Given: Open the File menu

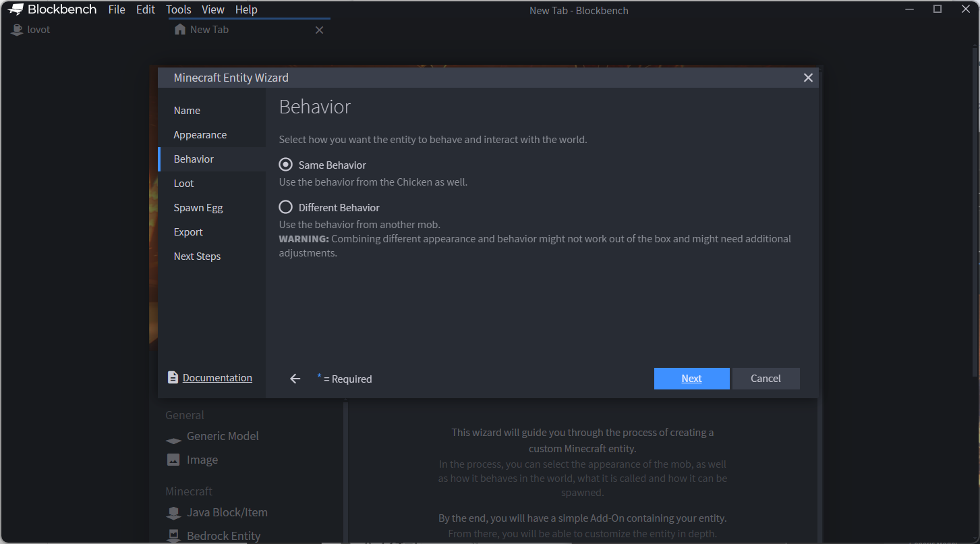Looking at the screenshot, I should tap(117, 9).
